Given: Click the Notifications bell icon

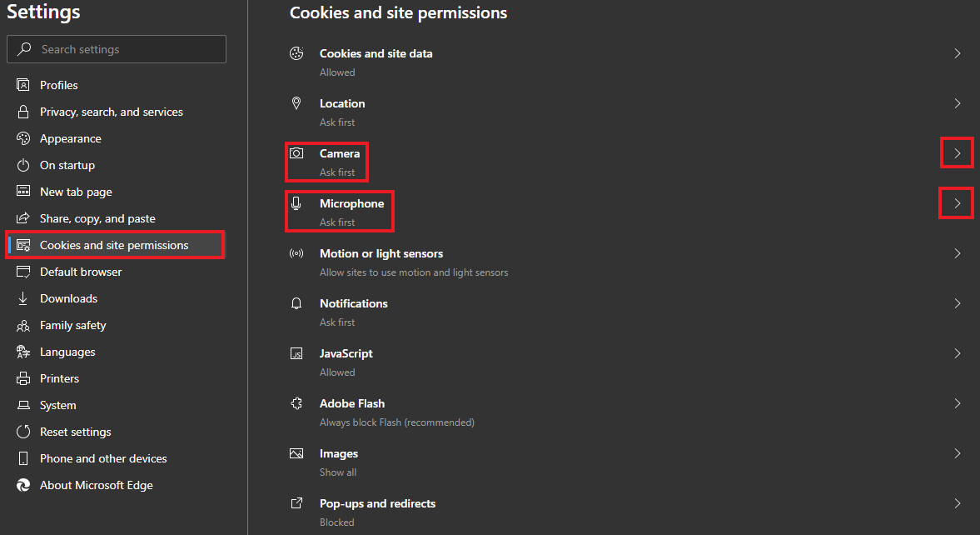Looking at the screenshot, I should point(296,303).
